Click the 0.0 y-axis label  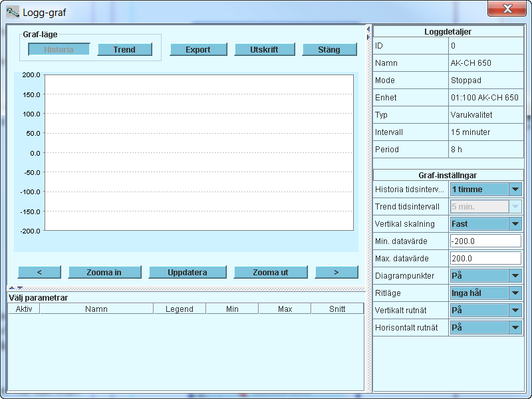(35, 153)
